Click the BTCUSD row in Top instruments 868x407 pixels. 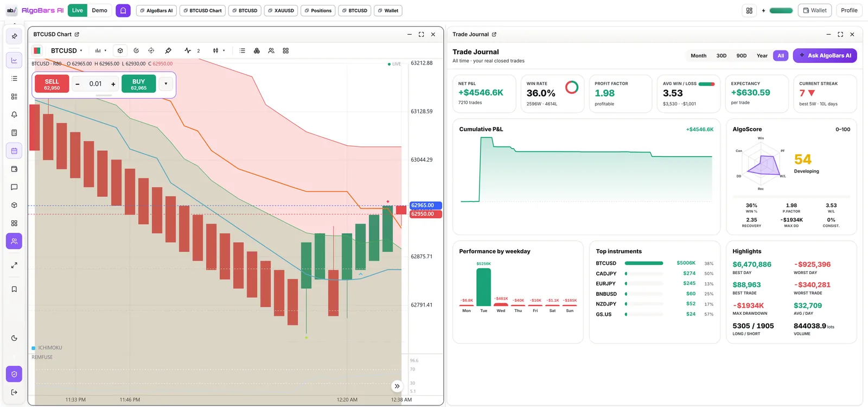pyautogui.click(x=655, y=263)
